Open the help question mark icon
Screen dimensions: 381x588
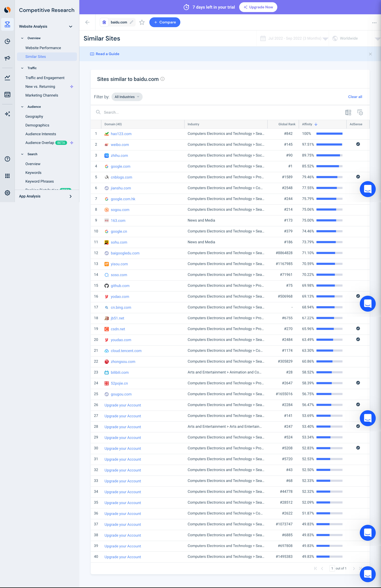(x=7, y=159)
